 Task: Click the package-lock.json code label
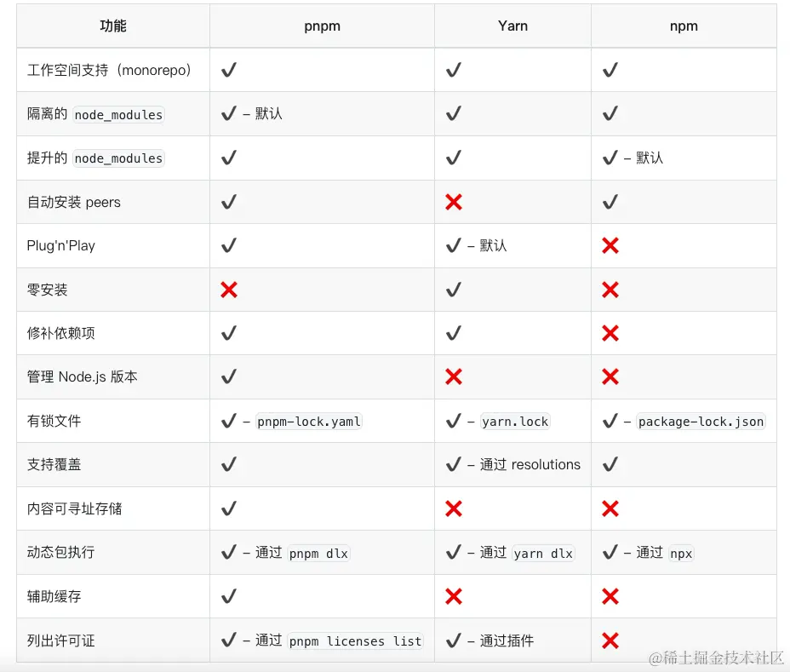pyautogui.click(x=701, y=421)
